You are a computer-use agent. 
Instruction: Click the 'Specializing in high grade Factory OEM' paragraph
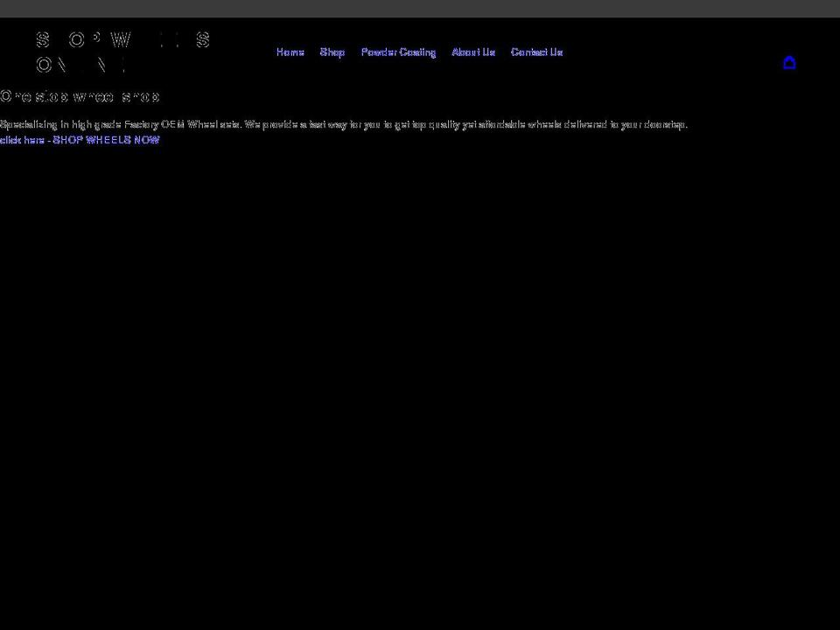tap(343, 125)
